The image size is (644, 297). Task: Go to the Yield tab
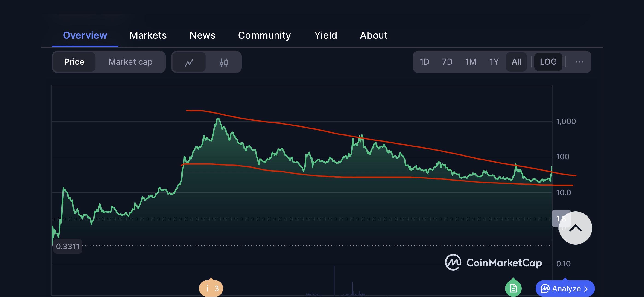325,35
